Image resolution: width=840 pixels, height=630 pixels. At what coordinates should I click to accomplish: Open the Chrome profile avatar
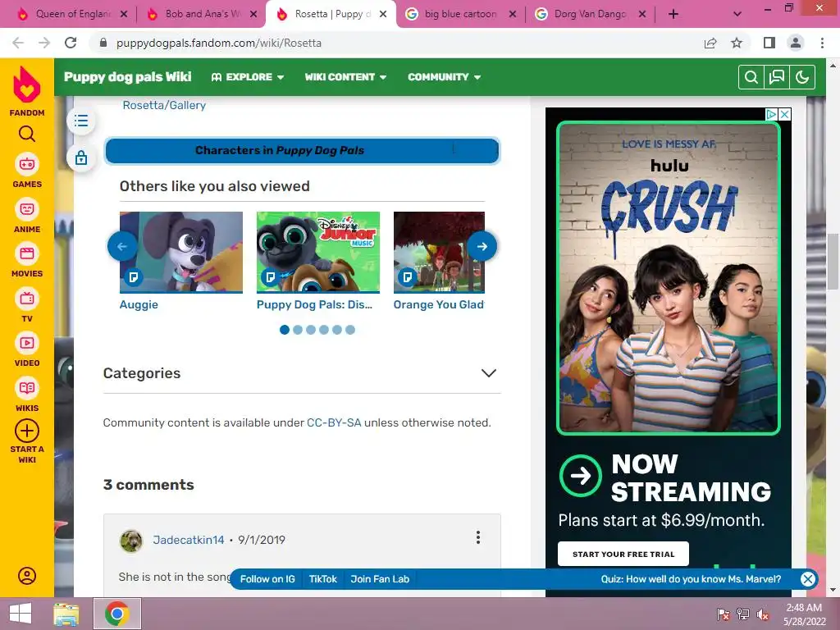(796, 43)
